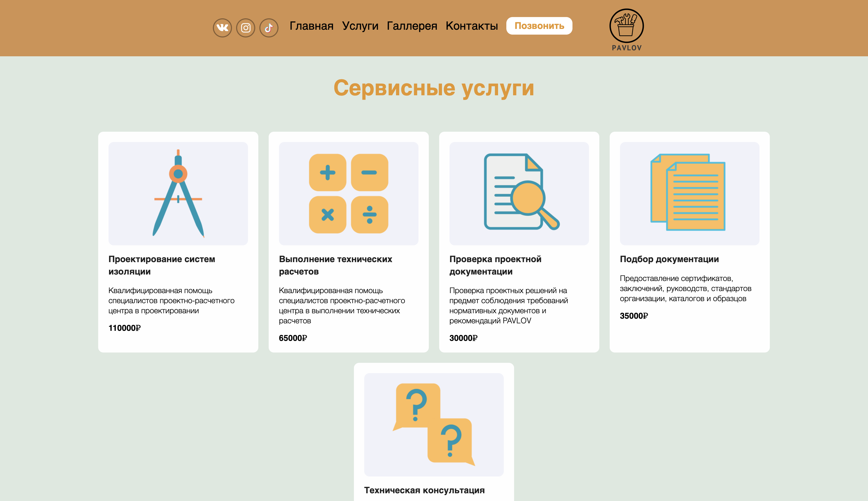
Task: Go to Главная in navigation
Action: 312,26
